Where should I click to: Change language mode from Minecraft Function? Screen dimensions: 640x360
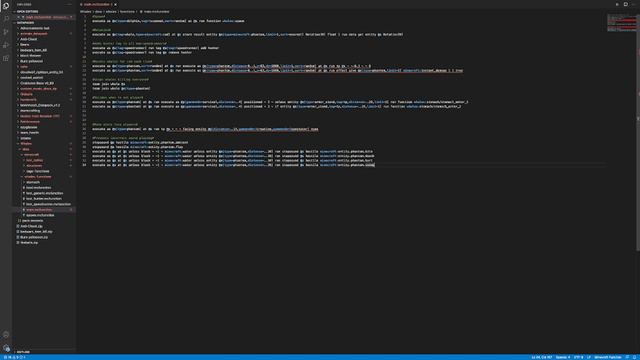(x=608, y=358)
